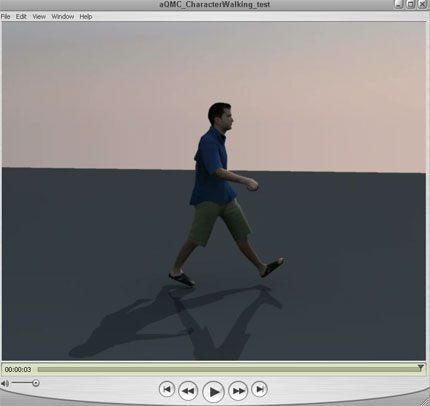Click the 00:00:03 time display
The height and width of the screenshot is (406, 430).
click(x=18, y=369)
